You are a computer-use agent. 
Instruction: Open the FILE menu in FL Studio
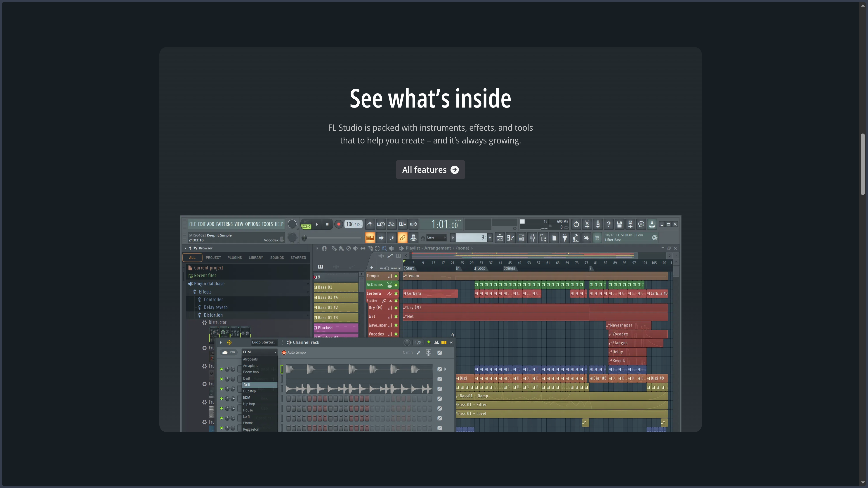pos(192,224)
